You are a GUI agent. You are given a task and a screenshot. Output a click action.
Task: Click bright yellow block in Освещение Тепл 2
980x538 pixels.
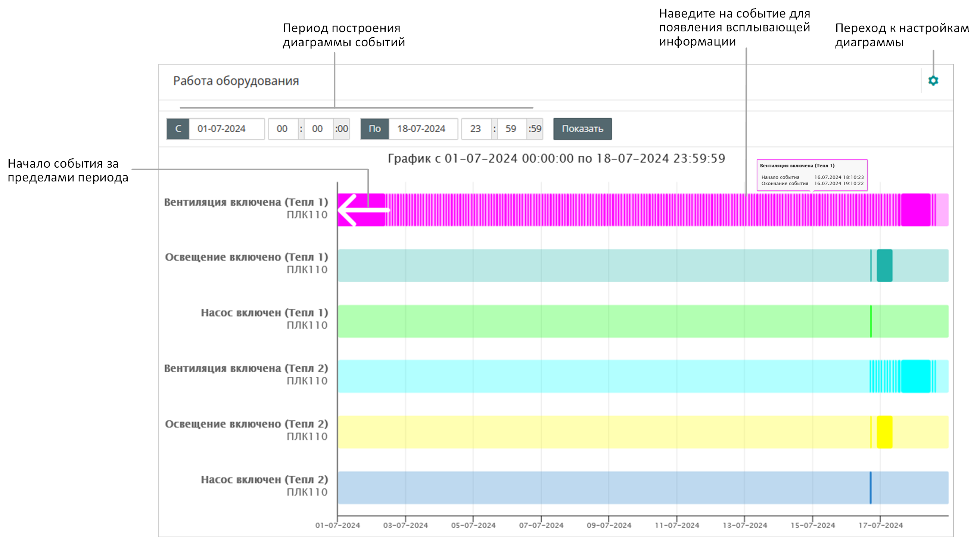pyautogui.click(x=884, y=432)
